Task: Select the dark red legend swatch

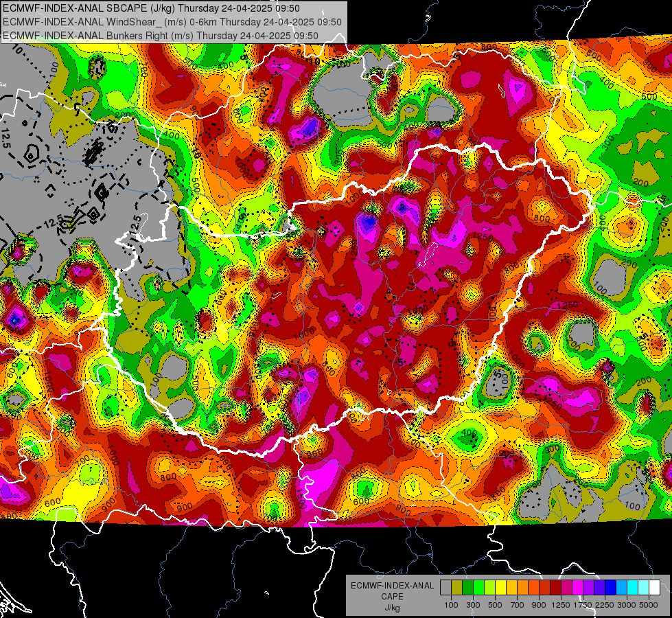Action: click(555, 587)
